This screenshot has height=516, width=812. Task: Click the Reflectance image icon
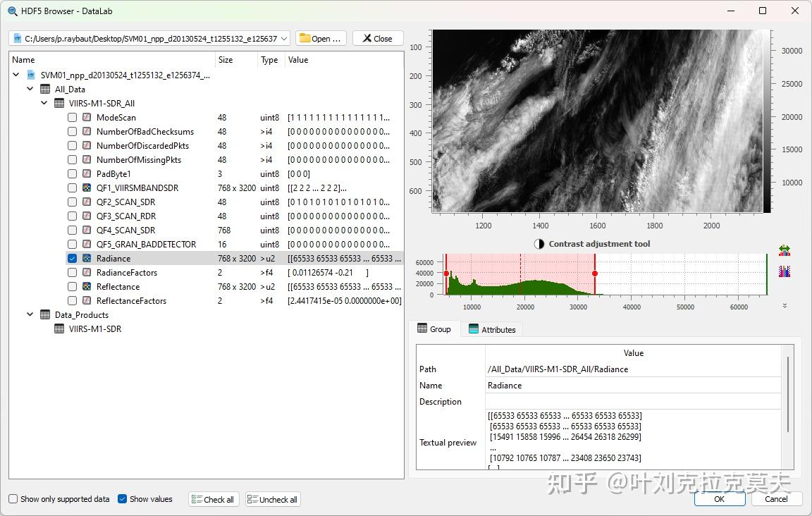point(87,286)
